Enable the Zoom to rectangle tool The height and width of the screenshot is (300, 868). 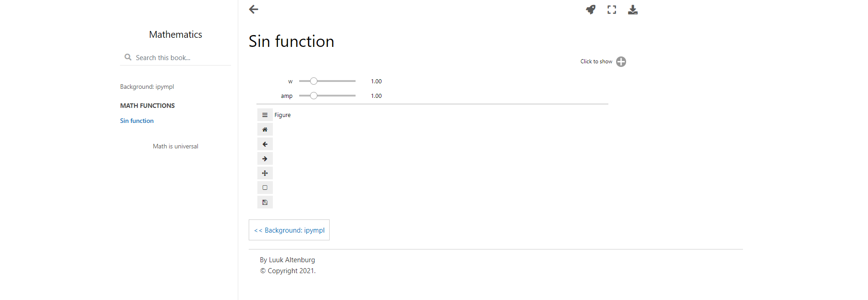pyautogui.click(x=265, y=188)
